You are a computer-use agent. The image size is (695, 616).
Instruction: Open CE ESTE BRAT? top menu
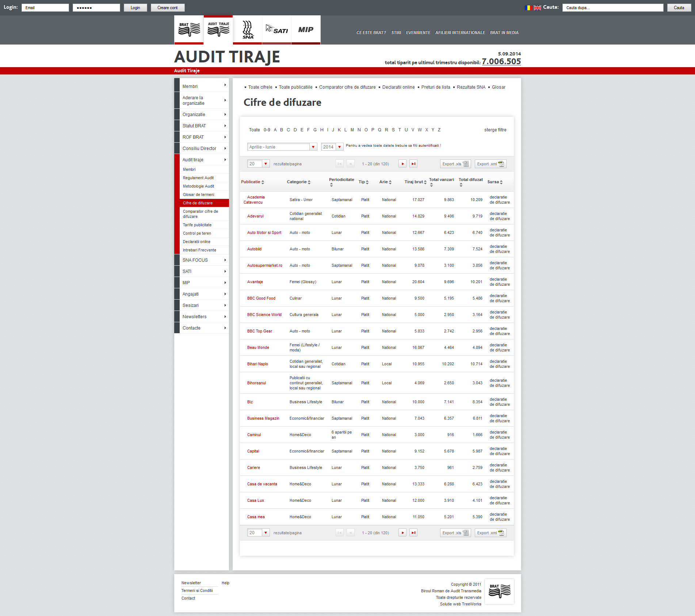pos(371,32)
